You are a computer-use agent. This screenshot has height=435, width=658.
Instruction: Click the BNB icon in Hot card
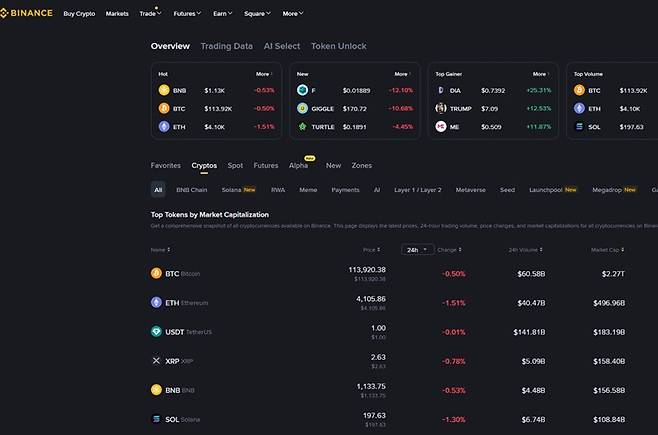point(164,90)
